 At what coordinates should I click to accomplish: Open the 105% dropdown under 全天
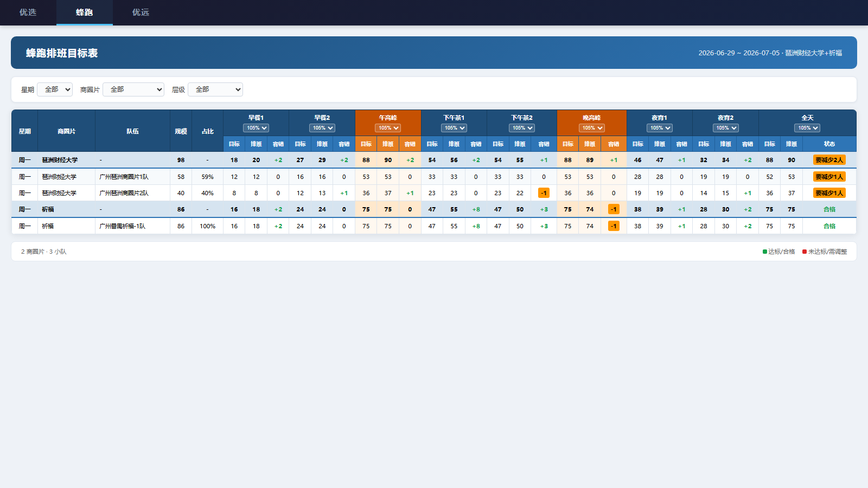[808, 128]
